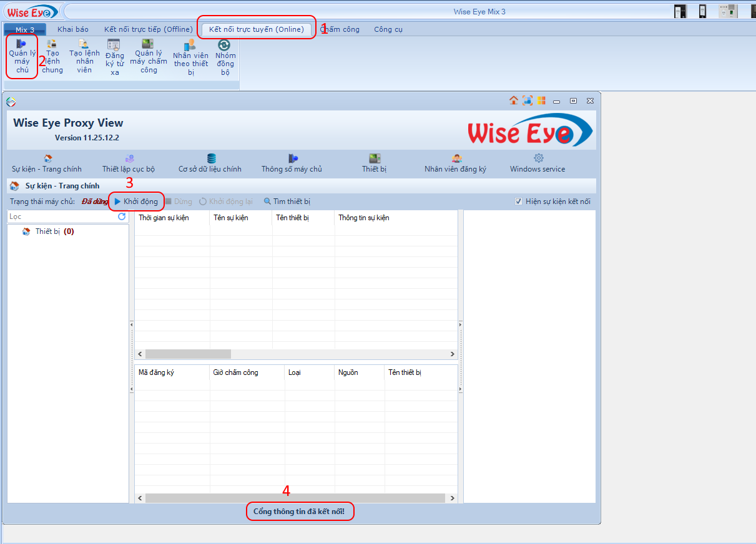This screenshot has height=544, width=756.
Task: Switch to Chấm công tab
Action: click(340, 29)
